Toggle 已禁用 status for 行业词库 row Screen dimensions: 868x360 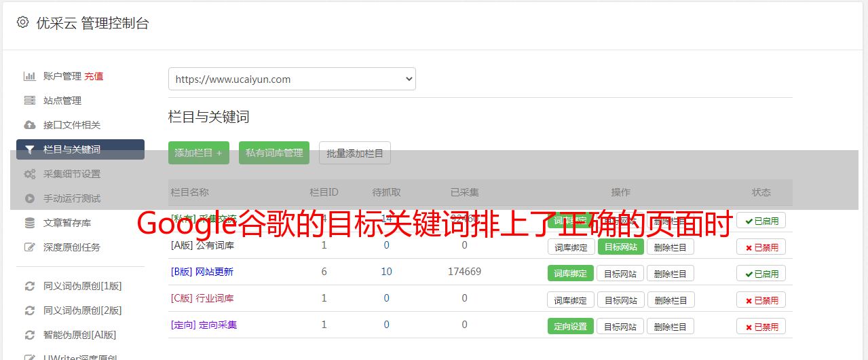761,300
